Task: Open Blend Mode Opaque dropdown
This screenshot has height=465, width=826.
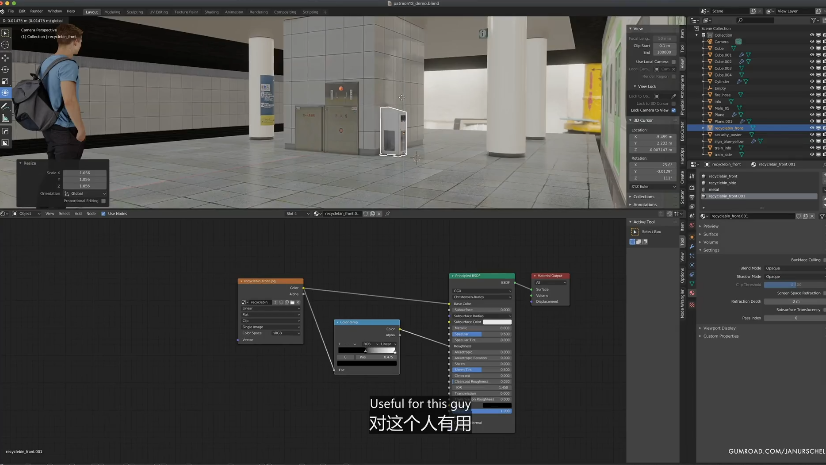Action: coord(795,268)
